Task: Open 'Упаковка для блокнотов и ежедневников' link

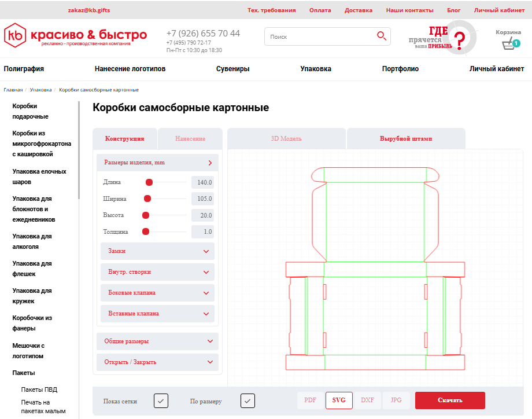Action: point(34,209)
